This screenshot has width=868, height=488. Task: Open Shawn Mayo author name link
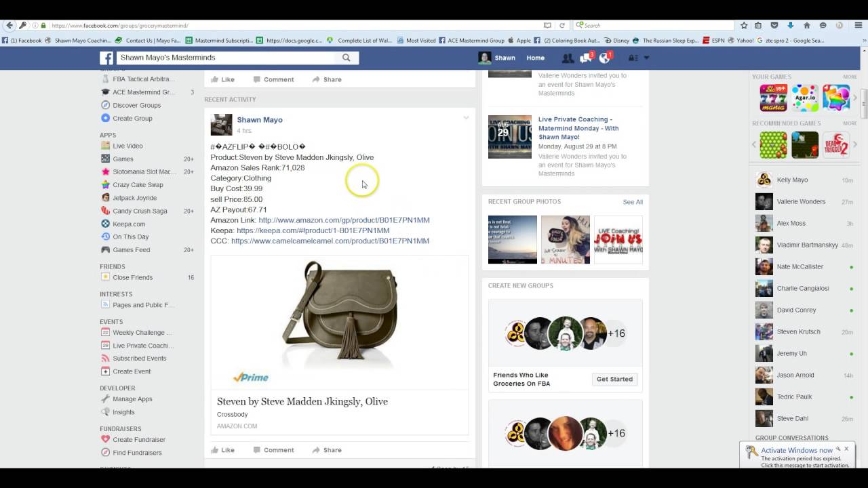(260, 120)
